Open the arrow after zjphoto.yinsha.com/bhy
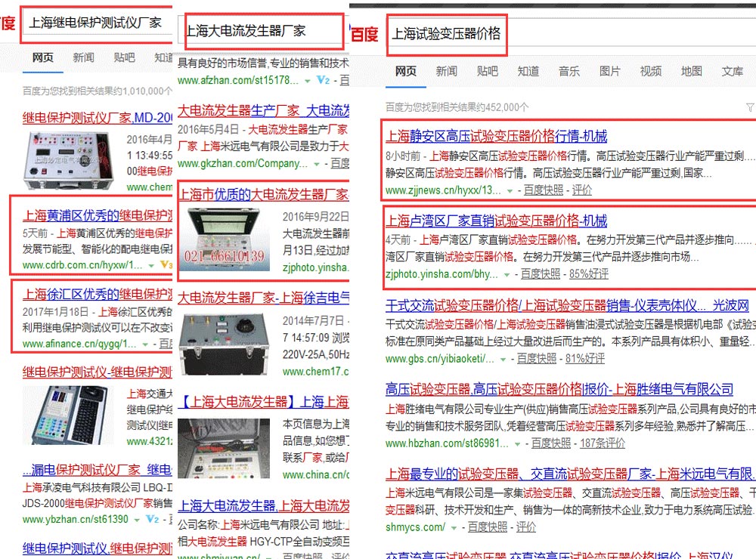Image resolution: width=756 pixels, height=559 pixels. click(x=507, y=275)
